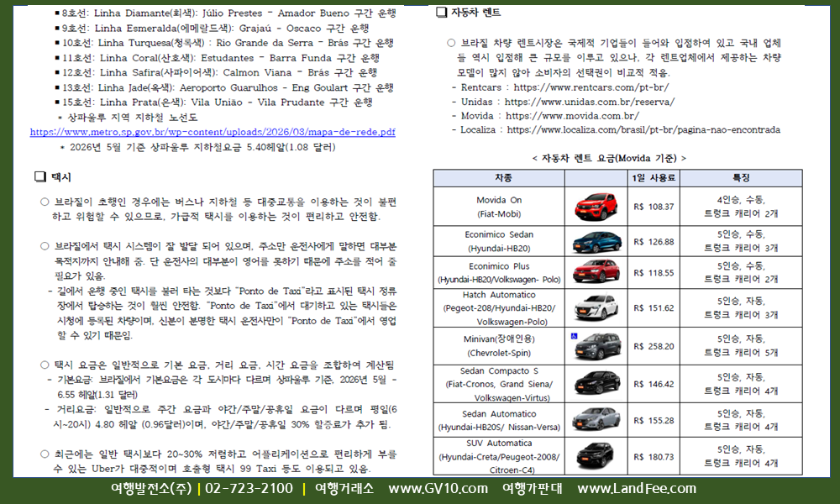This screenshot has height=504, width=840.
Task: Click the Chevrolet-Spin minivan image
Action: click(x=596, y=347)
